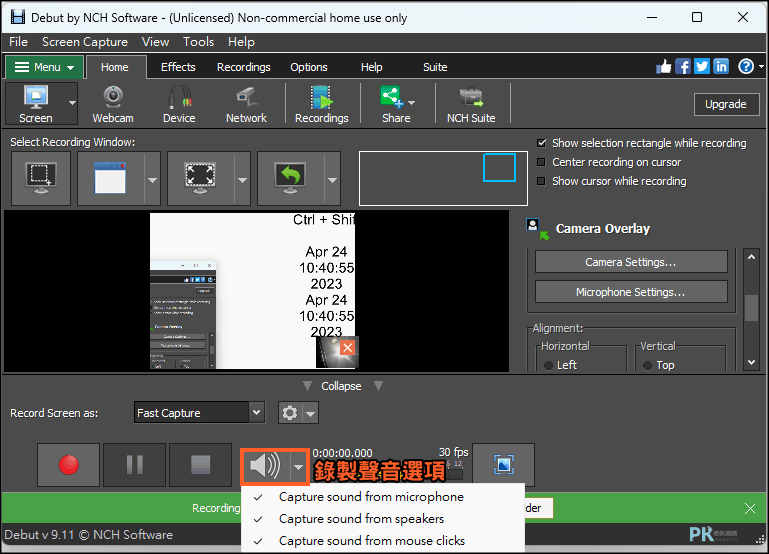This screenshot has width=769, height=554.
Task: Expand previous selection dropdown arrow
Action: coord(333,179)
